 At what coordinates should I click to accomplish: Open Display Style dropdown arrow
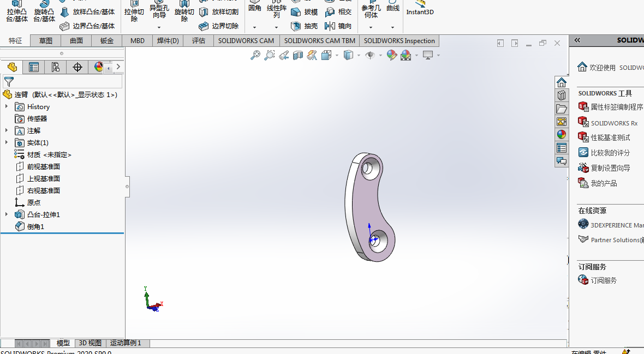coord(359,55)
